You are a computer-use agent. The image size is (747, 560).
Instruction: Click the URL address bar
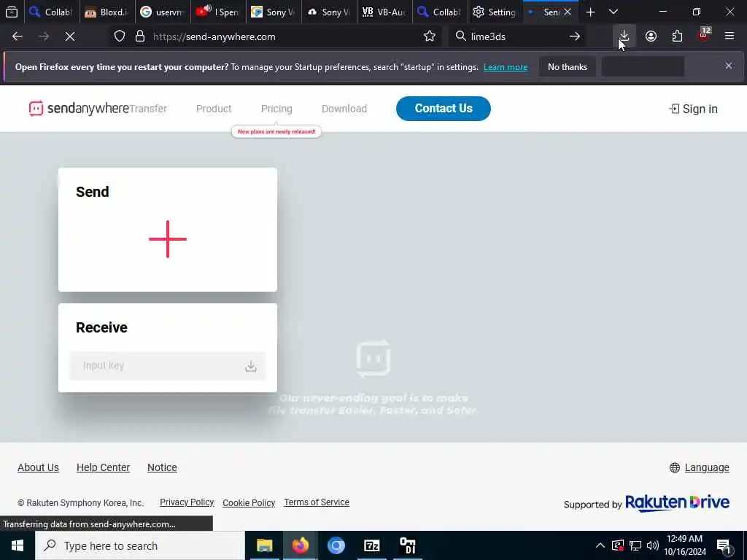coord(276,36)
